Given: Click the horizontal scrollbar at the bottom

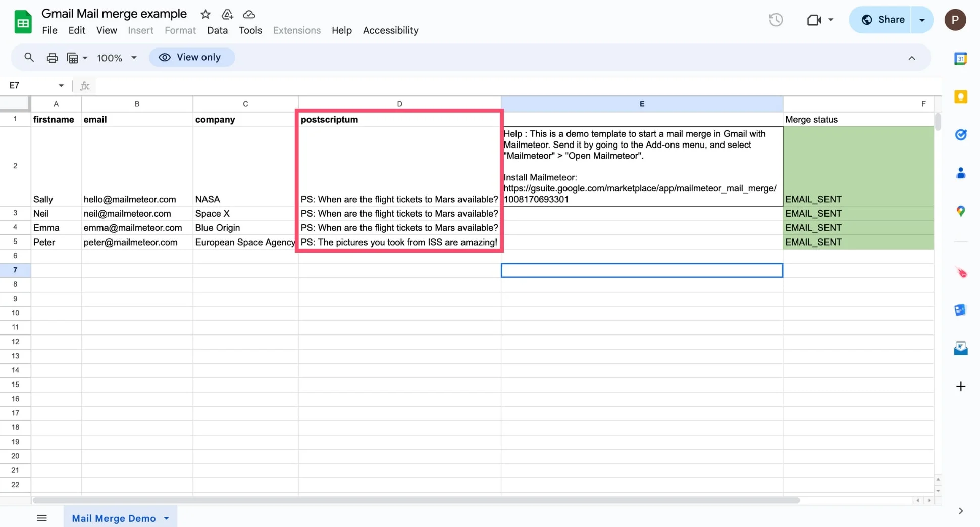Looking at the screenshot, I should tap(416, 500).
